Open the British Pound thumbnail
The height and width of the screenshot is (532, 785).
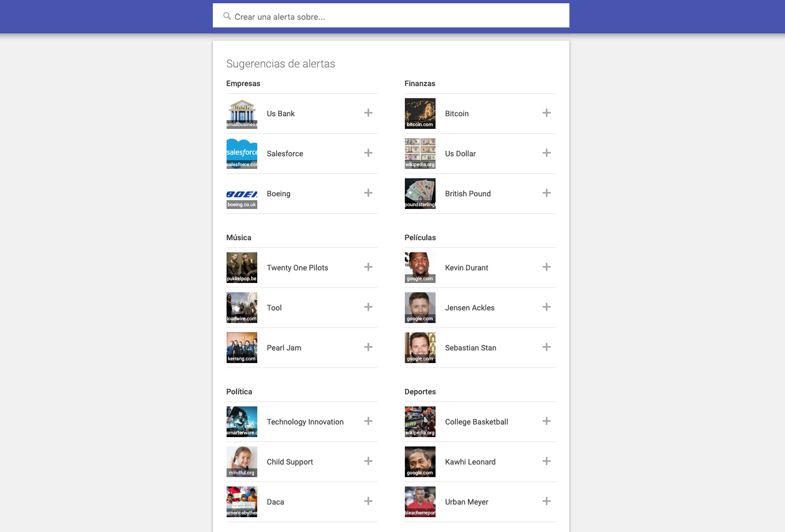(x=420, y=194)
